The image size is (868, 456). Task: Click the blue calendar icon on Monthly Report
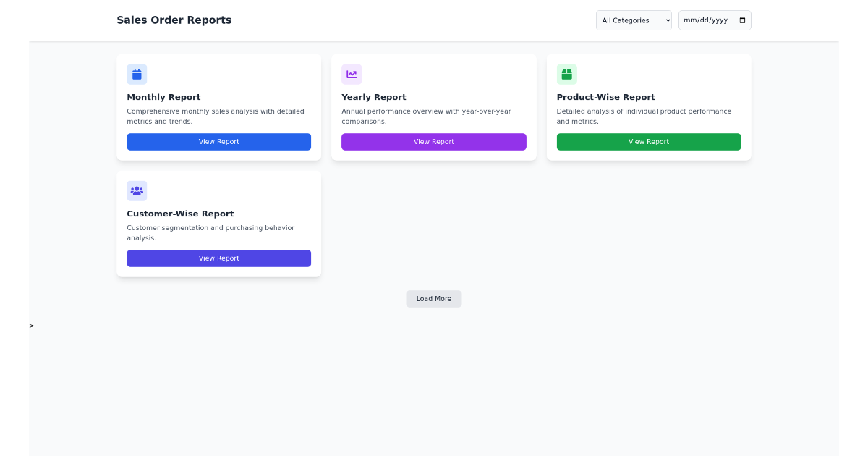[137, 74]
